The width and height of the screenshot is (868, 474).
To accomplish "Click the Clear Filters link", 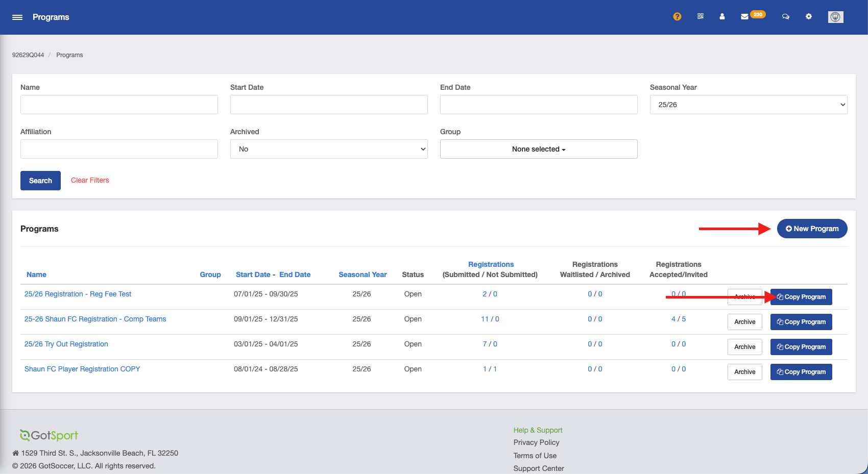I will [90, 180].
